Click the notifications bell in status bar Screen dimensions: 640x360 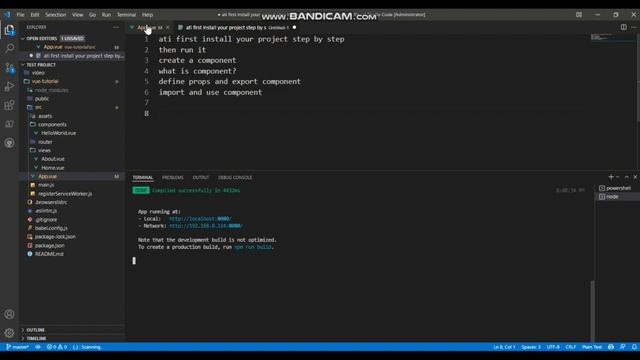[x=634, y=347]
